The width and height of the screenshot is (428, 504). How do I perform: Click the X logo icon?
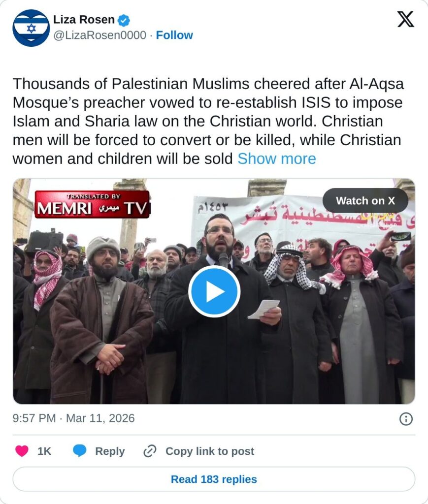point(405,19)
